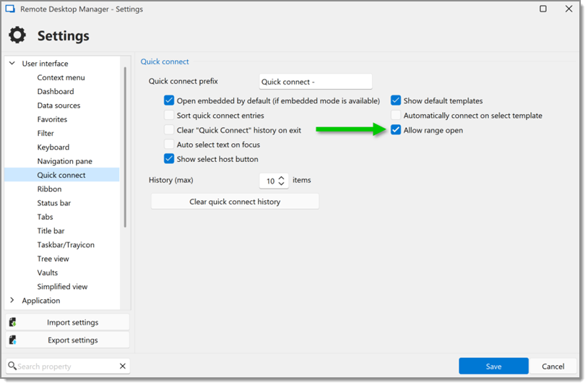This screenshot has height=386, width=588.
Task: Open Ribbon settings
Action: click(49, 189)
